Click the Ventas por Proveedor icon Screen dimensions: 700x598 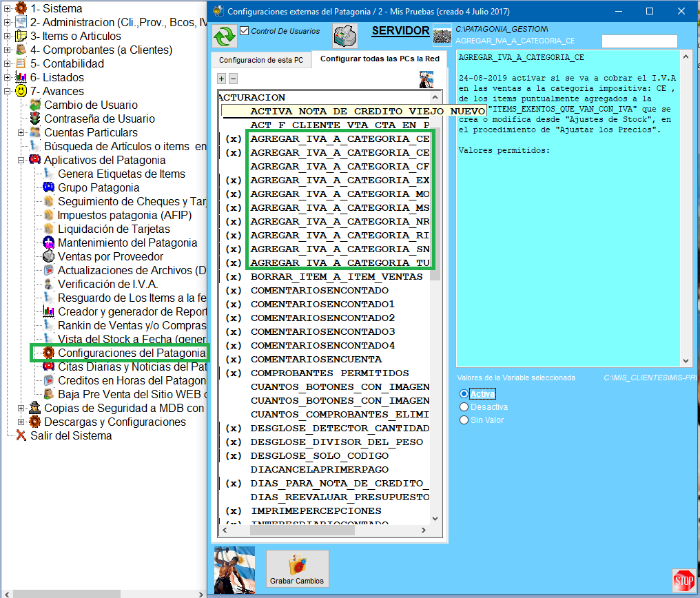click(x=49, y=256)
